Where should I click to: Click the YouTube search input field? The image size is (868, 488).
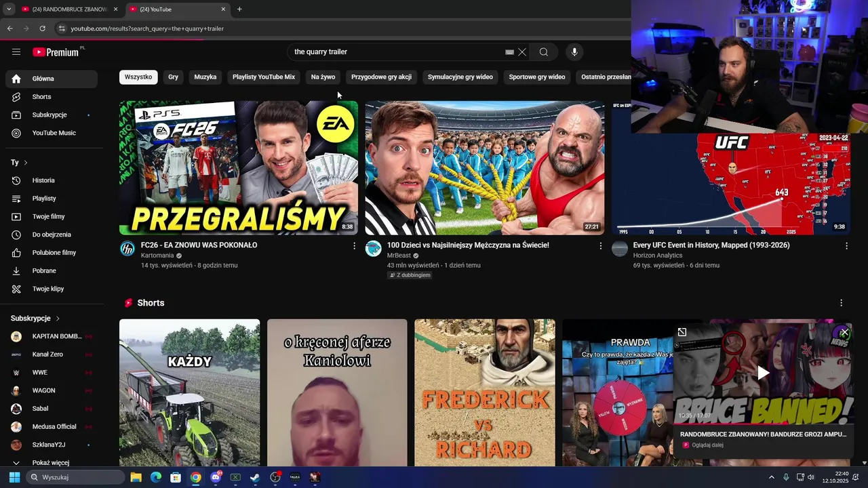tap(397, 52)
